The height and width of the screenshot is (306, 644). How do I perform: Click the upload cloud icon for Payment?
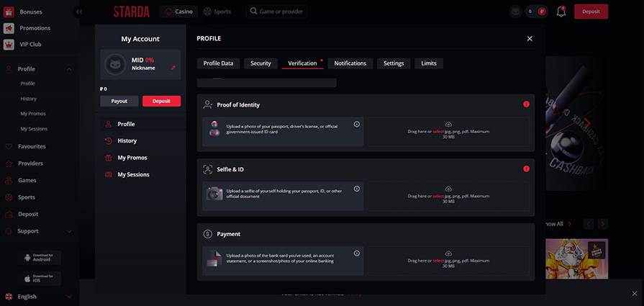click(x=448, y=253)
